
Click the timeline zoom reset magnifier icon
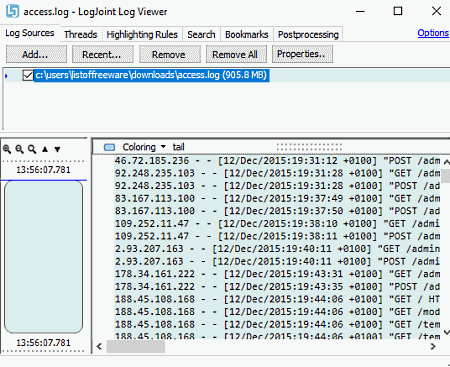click(x=32, y=149)
